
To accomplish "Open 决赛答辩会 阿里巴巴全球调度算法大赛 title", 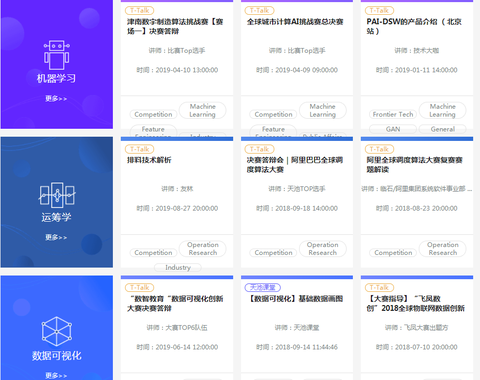I will [295, 165].
